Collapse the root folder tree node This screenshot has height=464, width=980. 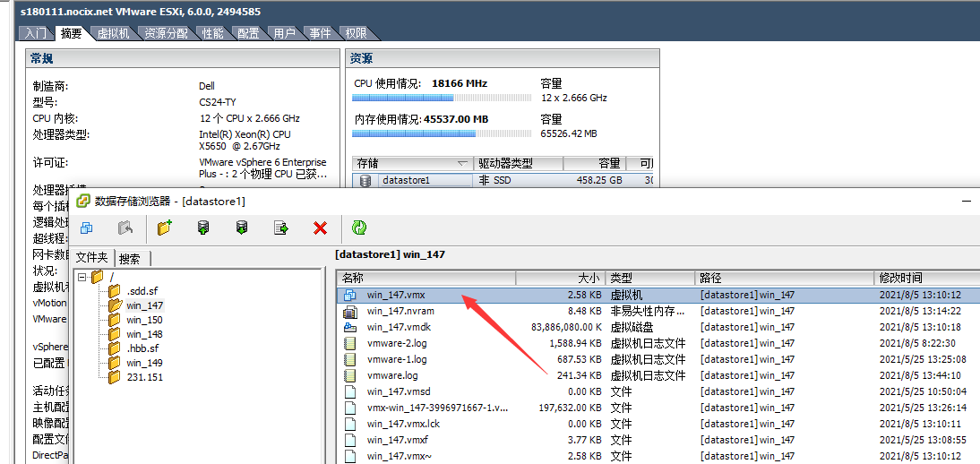point(82,277)
